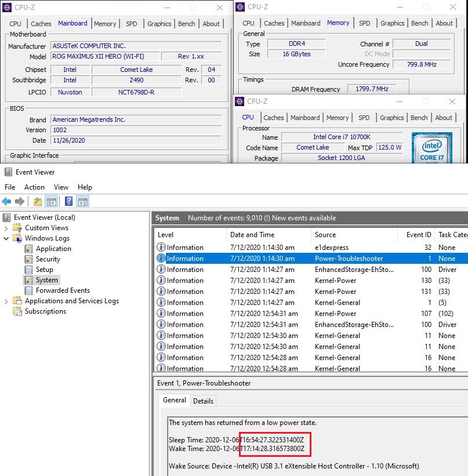Collapse the Windows Logs tree node

click(6, 238)
